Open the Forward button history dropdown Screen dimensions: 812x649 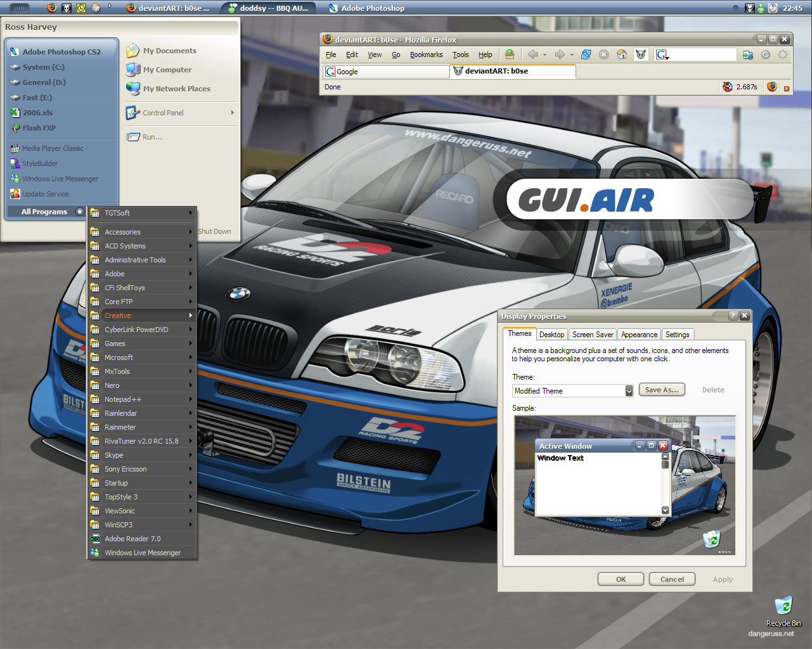(572, 55)
